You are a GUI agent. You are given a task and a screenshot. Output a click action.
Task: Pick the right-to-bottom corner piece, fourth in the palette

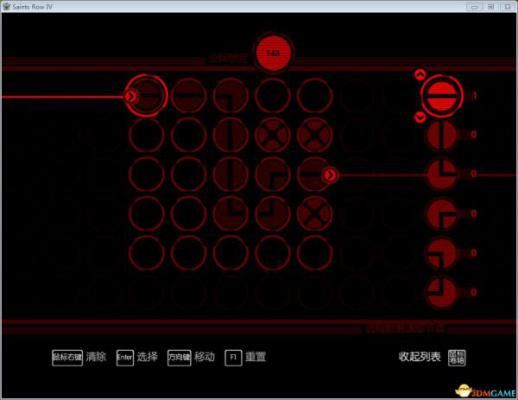tap(441, 214)
